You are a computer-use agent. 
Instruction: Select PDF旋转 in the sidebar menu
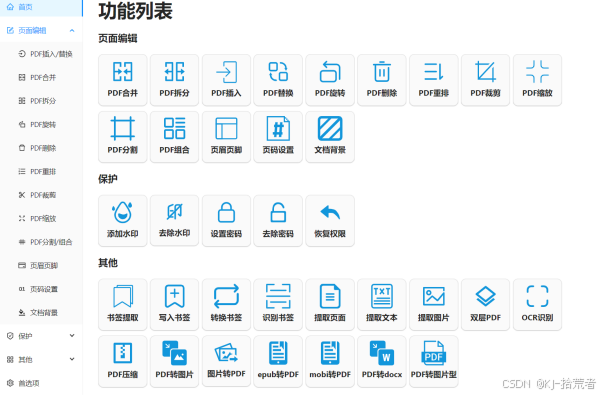point(41,124)
